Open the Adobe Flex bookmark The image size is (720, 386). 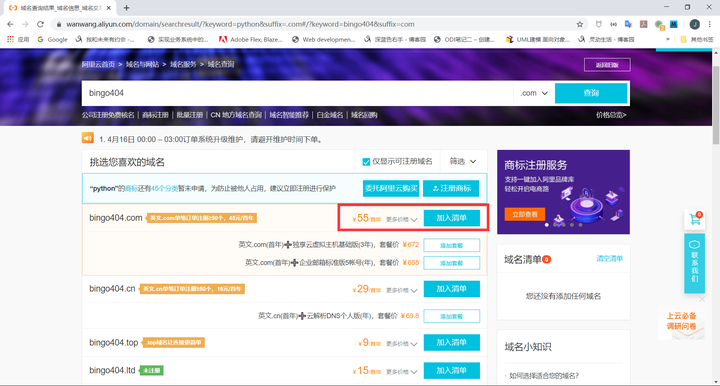click(x=251, y=39)
